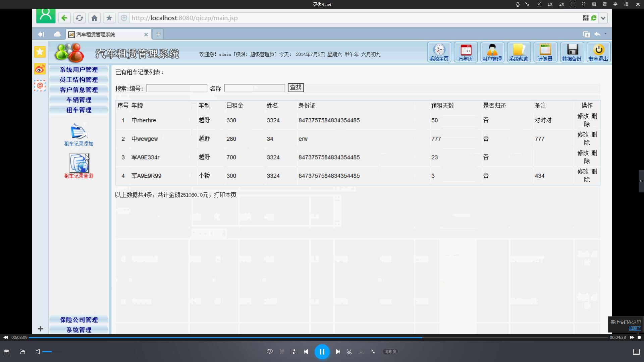Screen dimensions: 644x362
Task: Click the 打印本页 print link
Action: click(225, 195)
